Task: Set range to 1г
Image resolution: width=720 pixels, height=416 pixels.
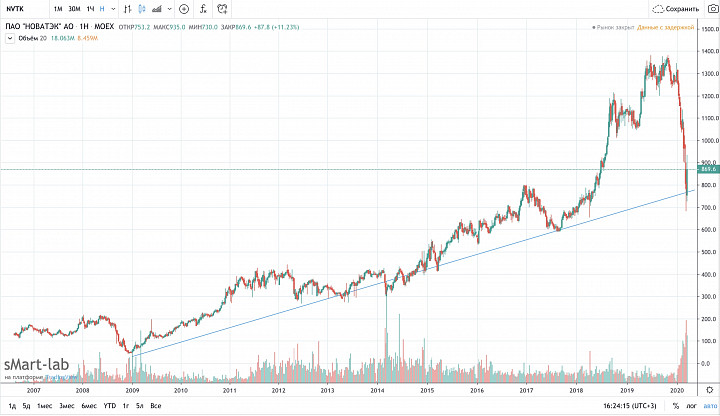Action: (x=126, y=406)
